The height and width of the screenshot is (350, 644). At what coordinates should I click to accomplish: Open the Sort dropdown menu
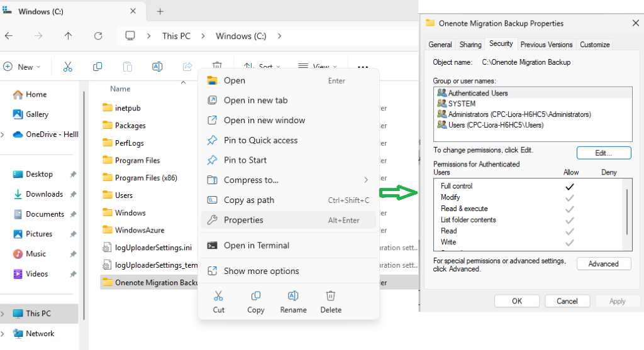pyautogui.click(x=262, y=67)
